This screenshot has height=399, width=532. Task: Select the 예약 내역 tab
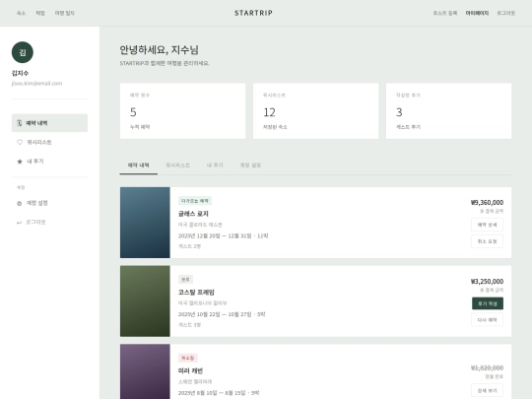tap(139, 166)
